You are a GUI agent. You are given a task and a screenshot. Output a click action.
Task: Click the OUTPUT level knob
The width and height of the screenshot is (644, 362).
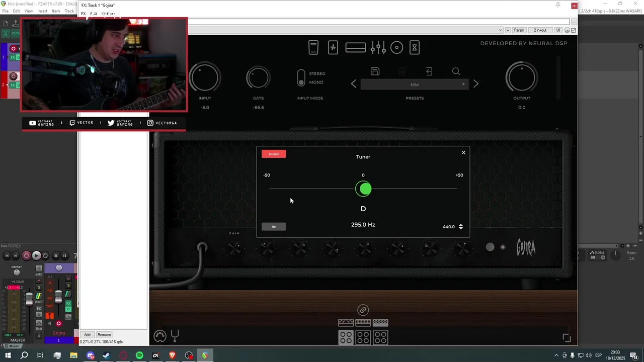tap(522, 77)
